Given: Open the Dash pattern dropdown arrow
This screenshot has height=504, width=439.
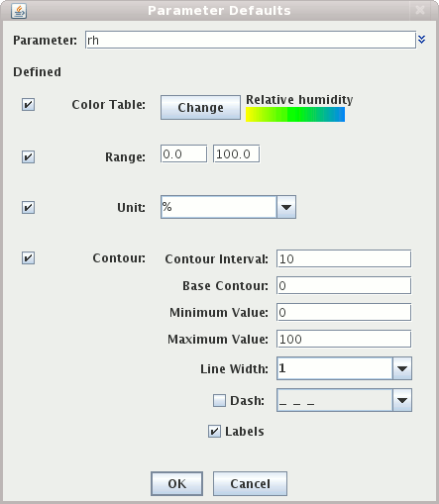Looking at the screenshot, I should tap(402, 400).
